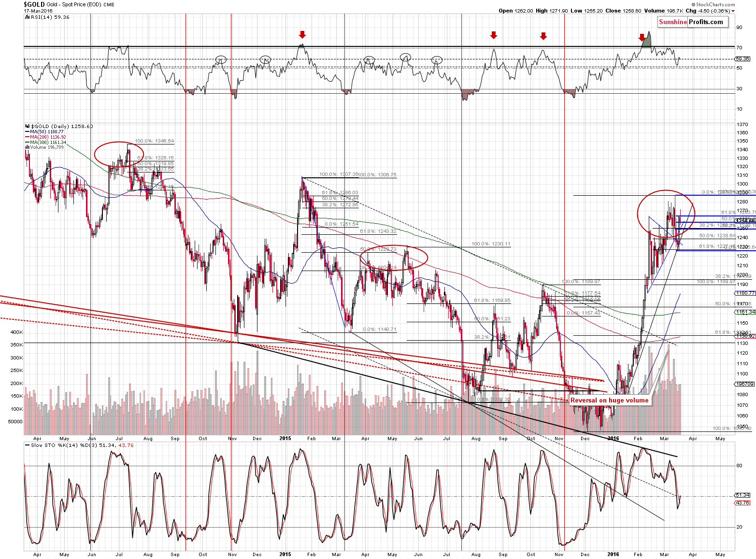Click the $GOLD (Daily) 1258.60 price label
Image resolution: width=756 pixels, height=559 pixels.
58,126
